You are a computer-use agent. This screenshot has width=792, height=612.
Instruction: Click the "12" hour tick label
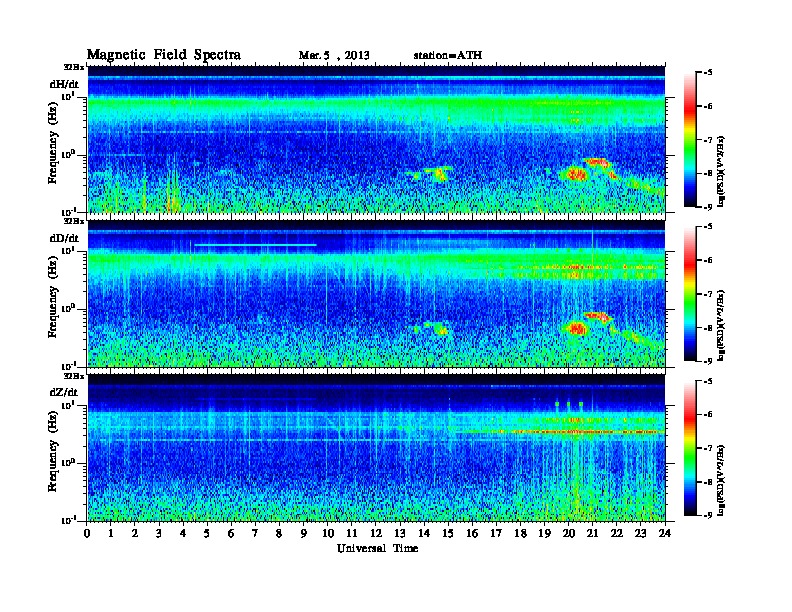pos(376,533)
